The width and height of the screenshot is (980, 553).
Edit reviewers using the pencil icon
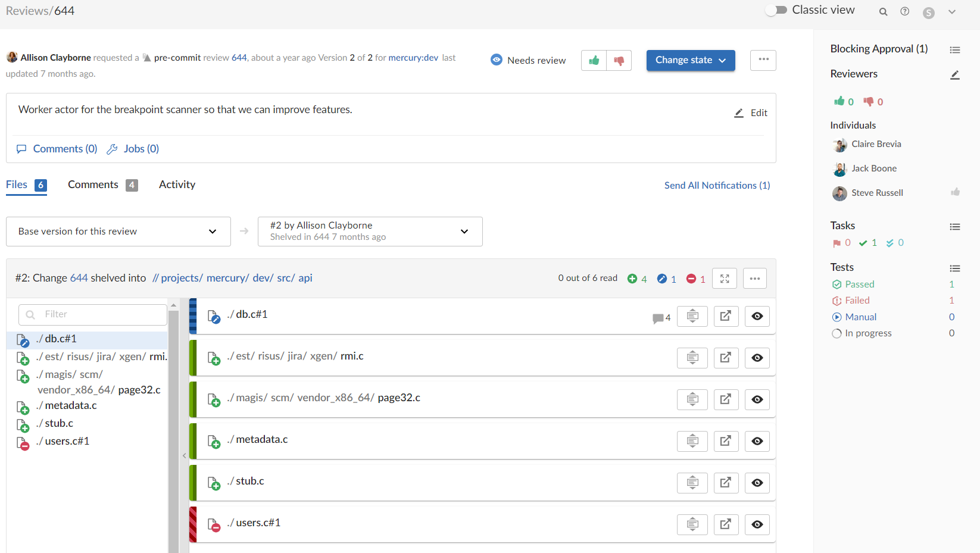(954, 75)
